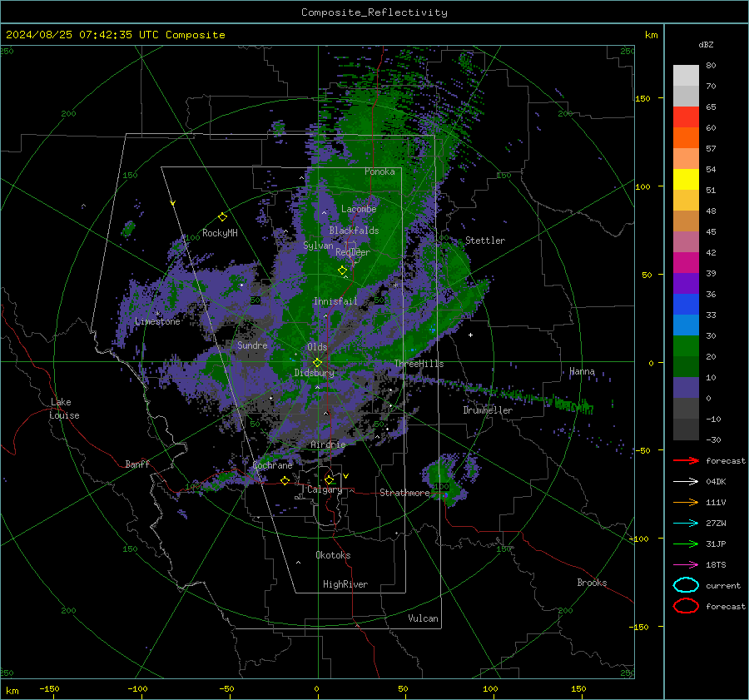This screenshot has width=749, height=700.
Task: Click the HighRiver city label
Action: click(345, 584)
